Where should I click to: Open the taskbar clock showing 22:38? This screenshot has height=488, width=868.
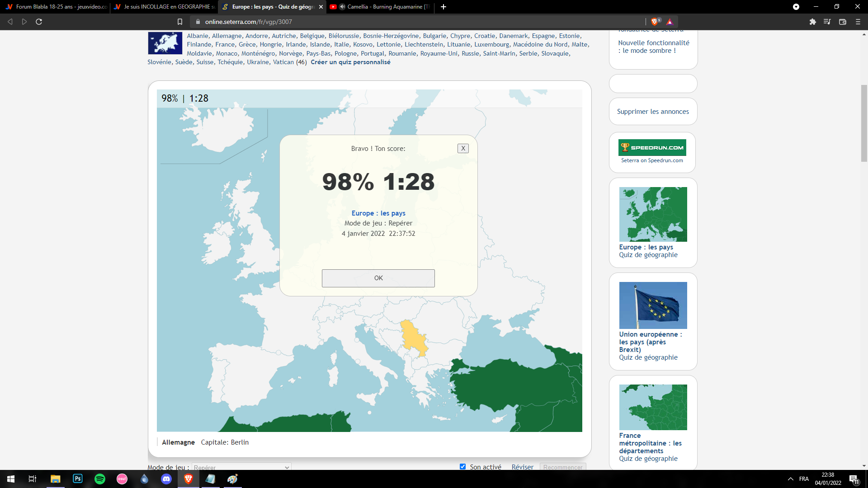click(828, 479)
